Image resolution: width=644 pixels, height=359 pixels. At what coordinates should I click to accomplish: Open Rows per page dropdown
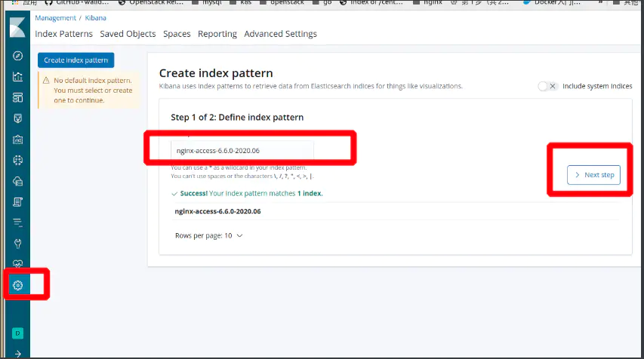209,235
